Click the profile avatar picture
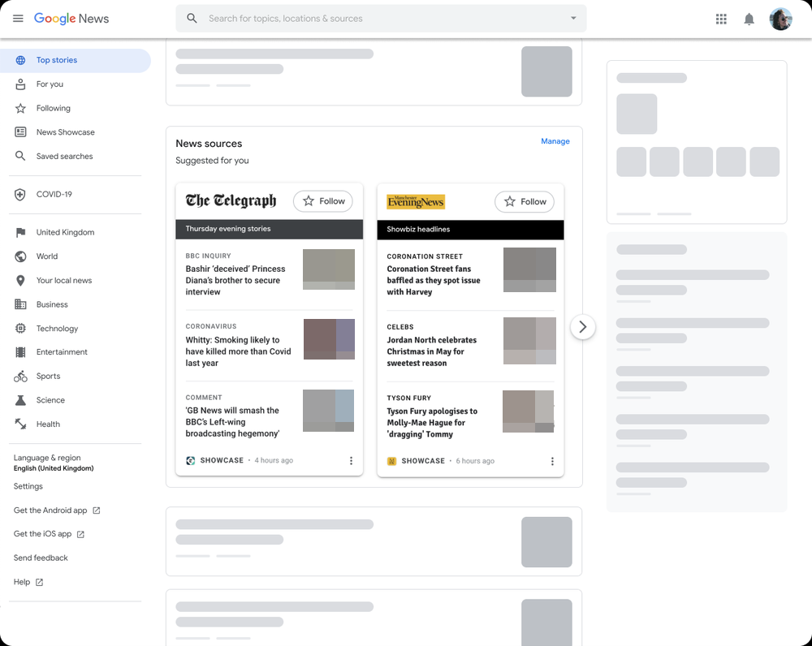The height and width of the screenshot is (646, 812). [780, 19]
